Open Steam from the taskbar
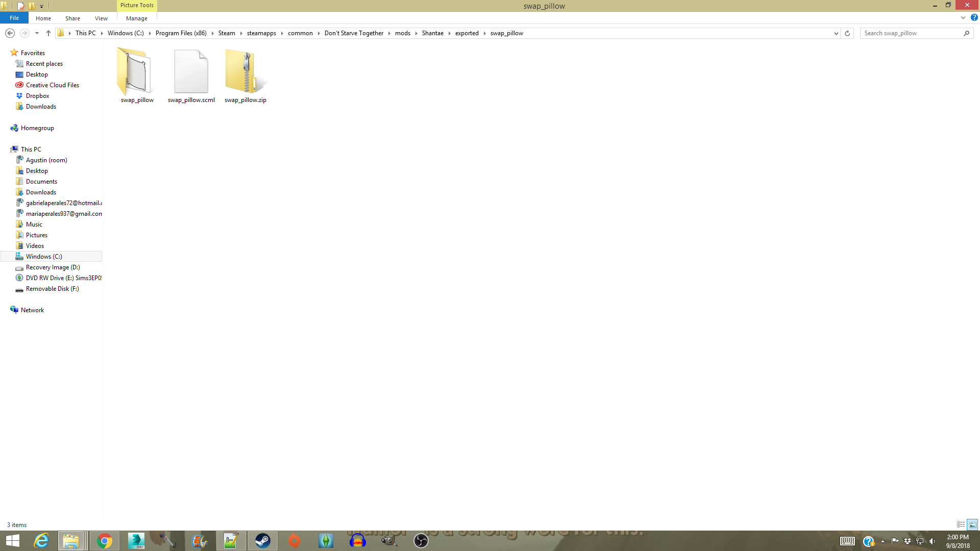This screenshot has width=980, height=551. [263, 541]
